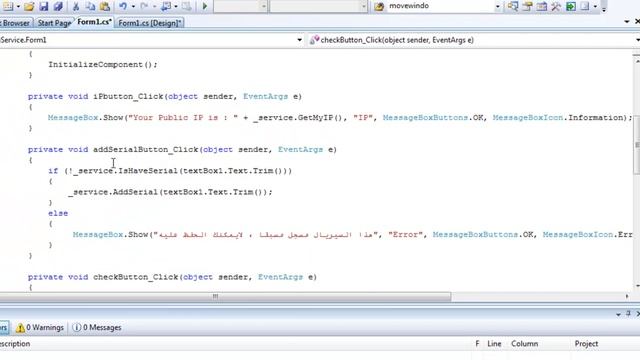Screen dimensions: 640x360
Task: Click the Copy icon in the toolbar
Action: (x=90, y=6)
